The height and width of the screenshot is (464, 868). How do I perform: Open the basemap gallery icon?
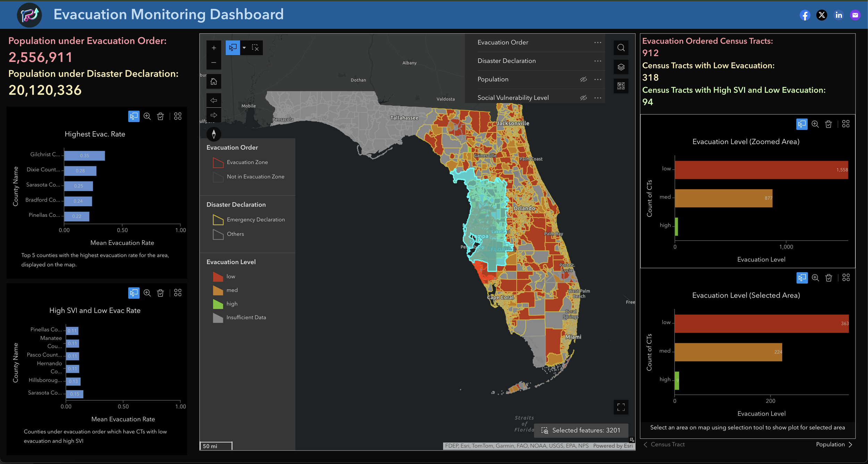621,86
